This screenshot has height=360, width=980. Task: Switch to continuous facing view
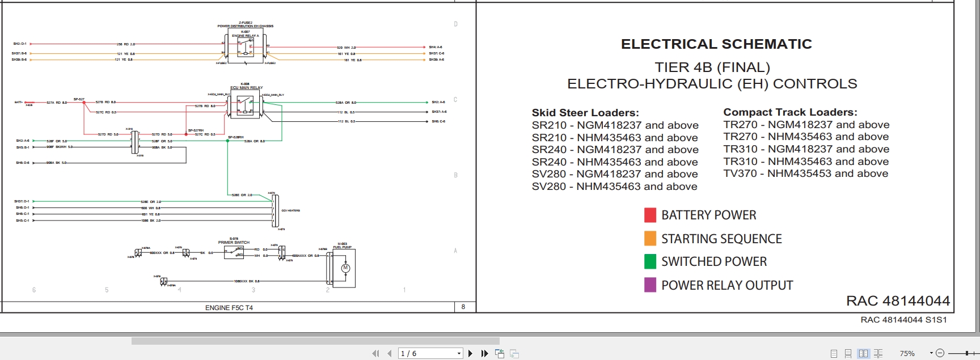point(878,354)
